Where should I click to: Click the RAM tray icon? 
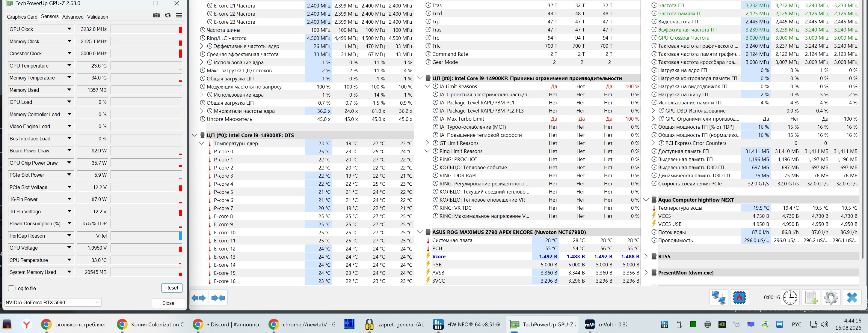(708, 325)
